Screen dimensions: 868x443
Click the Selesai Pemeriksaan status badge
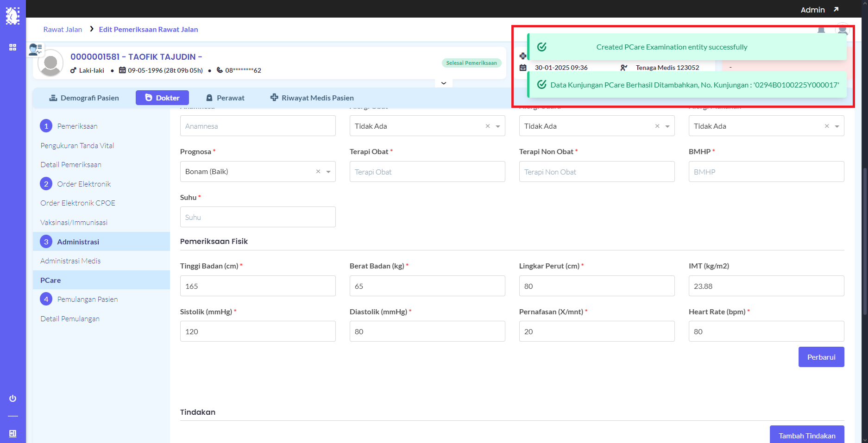pyautogui.click(x=472, y=63)
